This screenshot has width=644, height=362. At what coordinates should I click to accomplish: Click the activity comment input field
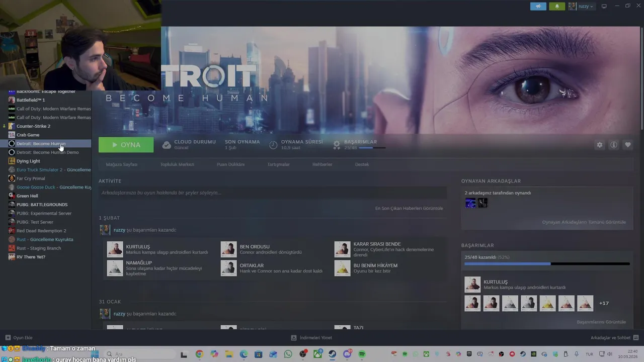(x=273, y=193)
